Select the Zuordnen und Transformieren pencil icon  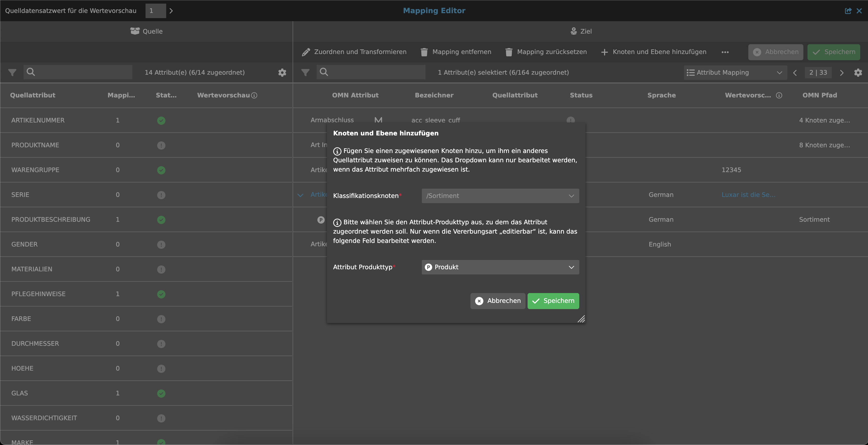click(x=306, y=52)
